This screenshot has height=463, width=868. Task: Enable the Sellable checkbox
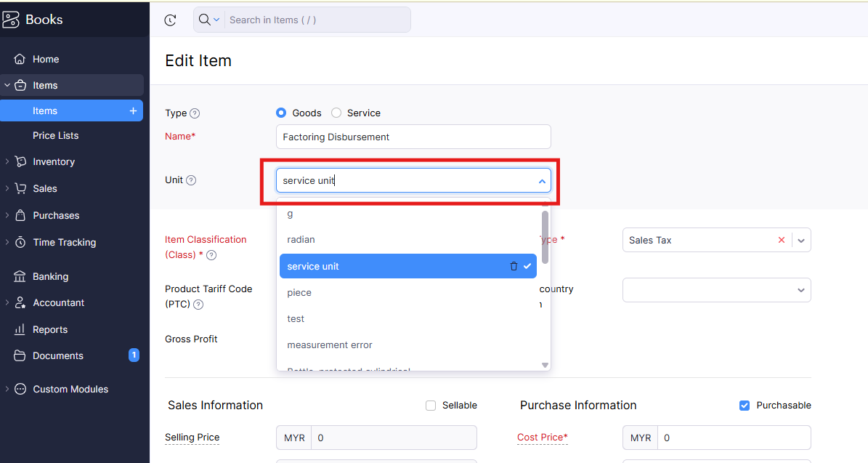click(431, 406)
